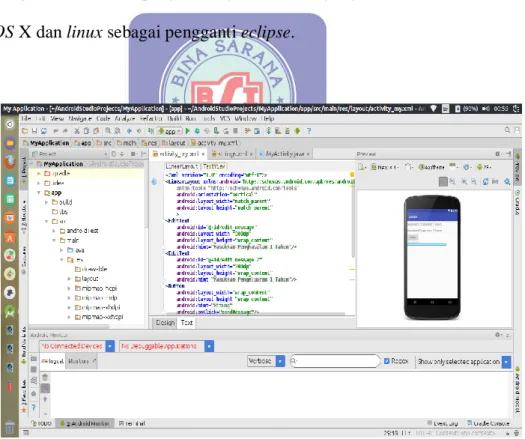The height and width of the screenshot is (439, 525).
Task: Open the Build menu
Action: pyautogui.click(x=174, y=119)
